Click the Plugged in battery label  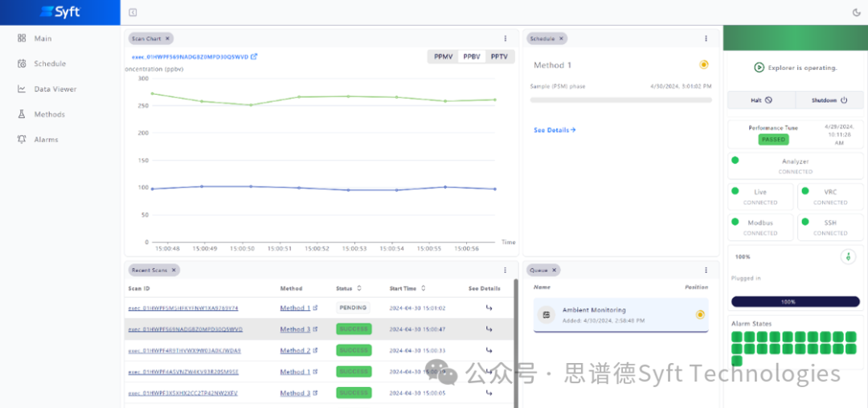tap(746, 278)
